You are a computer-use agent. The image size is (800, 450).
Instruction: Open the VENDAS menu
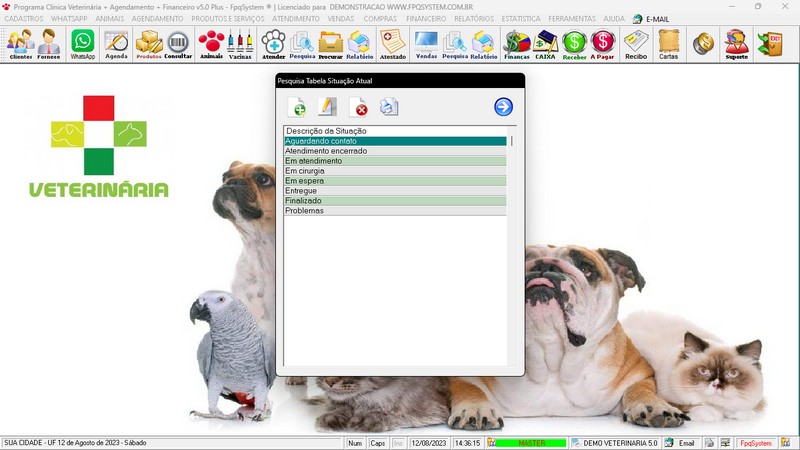pyautogui.click(x=340, y=18)
